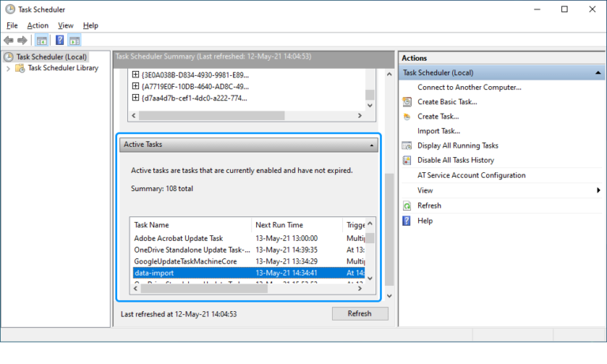Image resolution: width=607 pixels, height=364 pixels.
Task: Click the Create Basic Task icon
Action: pos(407,102)
